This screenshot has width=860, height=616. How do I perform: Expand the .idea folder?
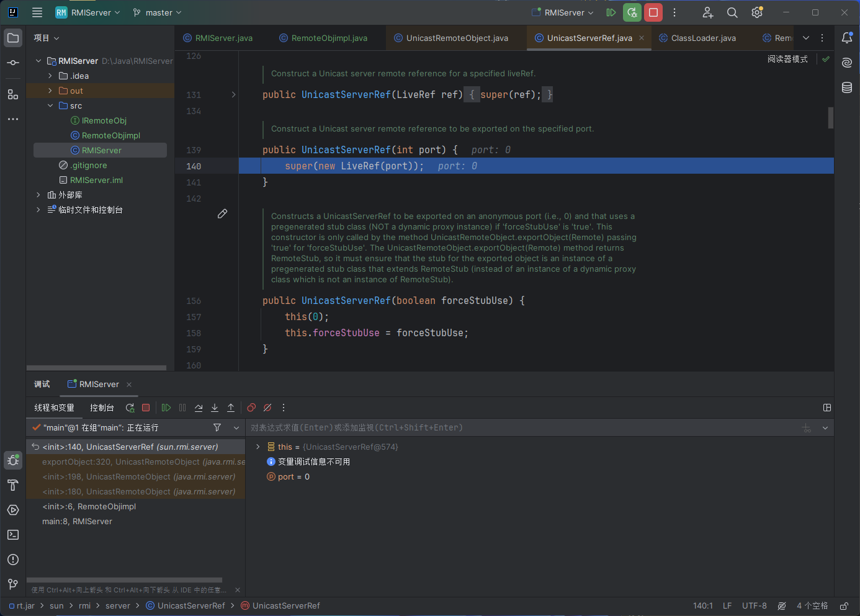pyautogui.click(x=50, y=76)
